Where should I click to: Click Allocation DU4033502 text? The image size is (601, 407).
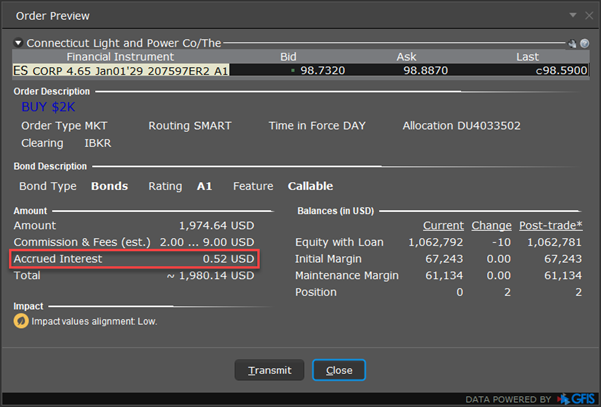click(461, 126)
